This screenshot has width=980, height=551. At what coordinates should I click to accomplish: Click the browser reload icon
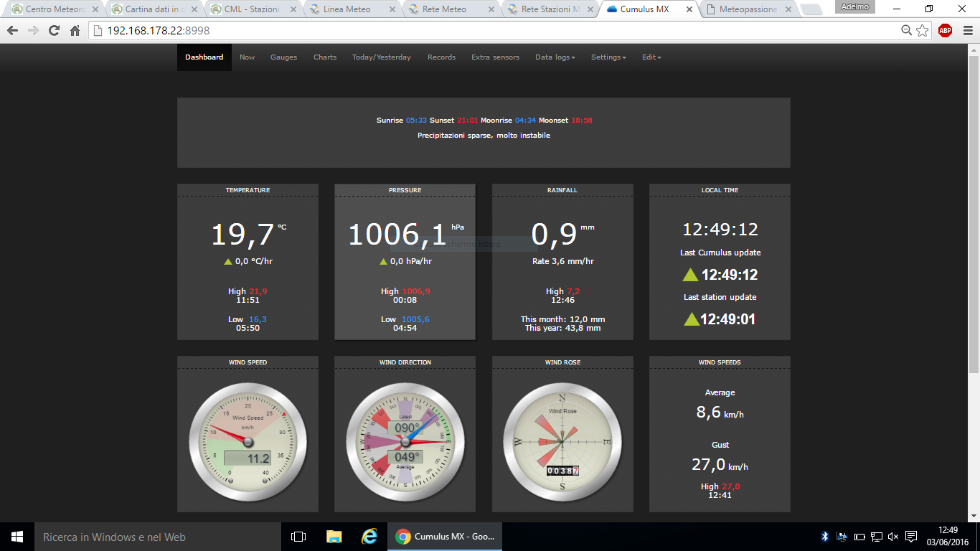(54, 31)
